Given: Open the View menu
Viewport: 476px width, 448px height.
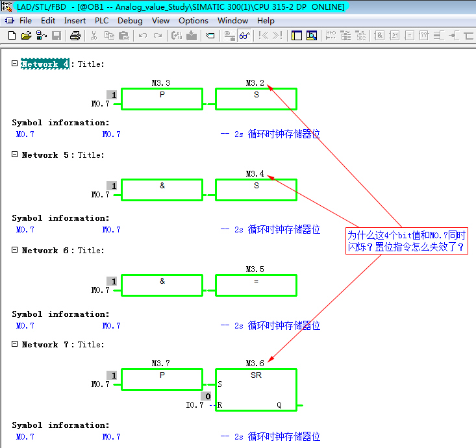Looking at the screenshot, I should [160, 21].
